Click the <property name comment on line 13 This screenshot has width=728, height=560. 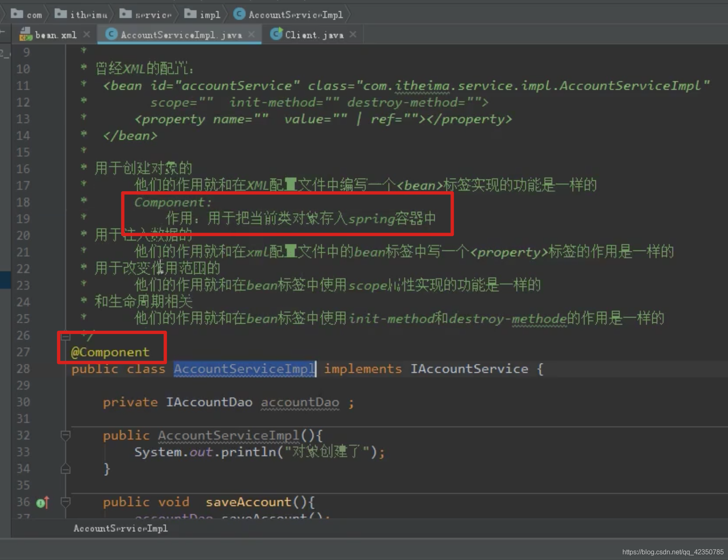click(x=323, y=119)
